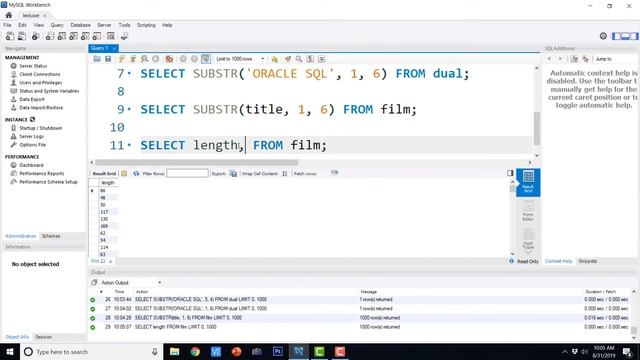Open a script file in the query editor

point(97,59)
